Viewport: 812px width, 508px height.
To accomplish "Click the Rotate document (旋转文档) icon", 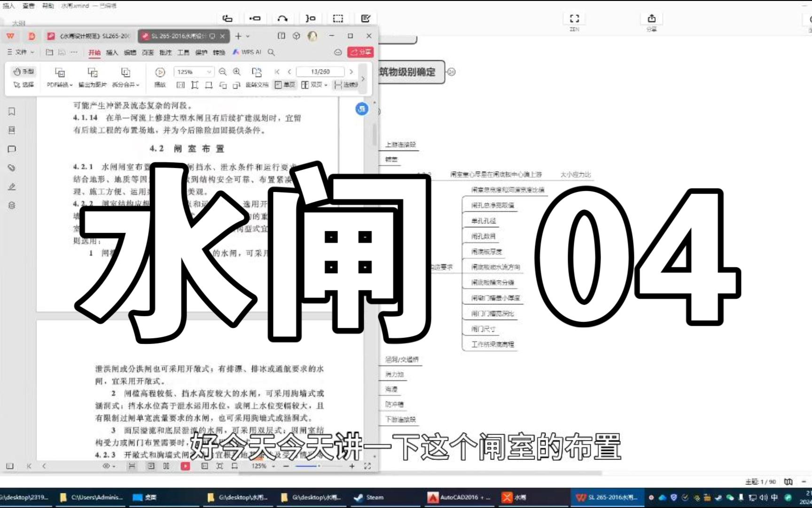I will point(257,72).
